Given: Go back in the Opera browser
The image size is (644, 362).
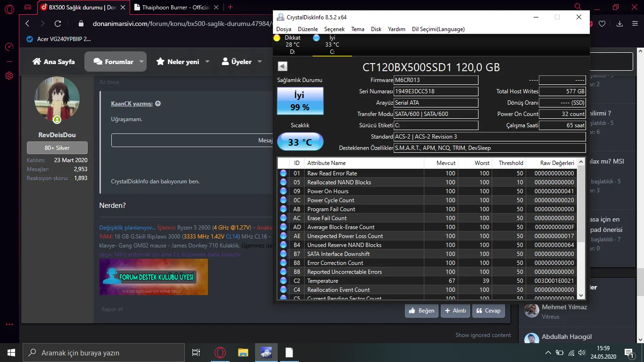Looking at the screenshot, I should [x=27, y=24].
